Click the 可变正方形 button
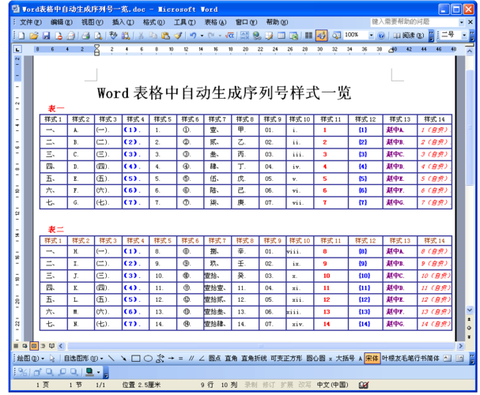The width and height of the screenshot is (480, 395). point(286,358)
